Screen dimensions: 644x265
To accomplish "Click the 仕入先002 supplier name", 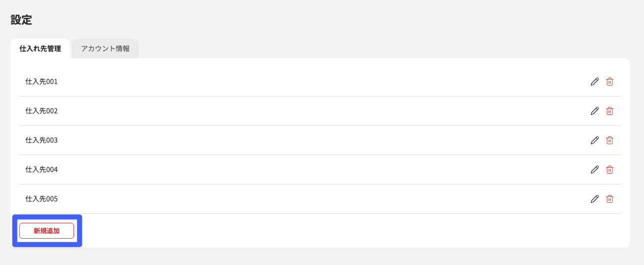I will point(42,111).
